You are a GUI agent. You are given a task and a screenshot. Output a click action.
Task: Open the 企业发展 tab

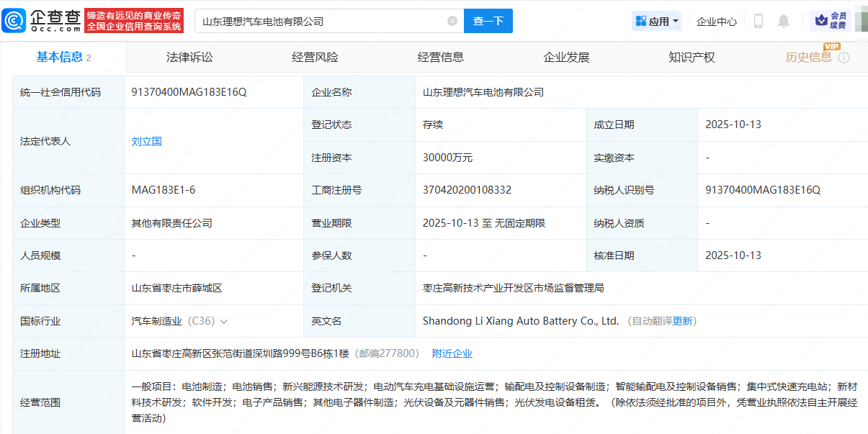565,57
